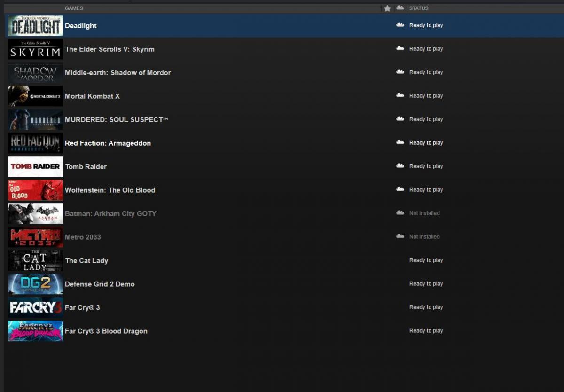Select the Deadlight game thumbnail

coord(35,25)
